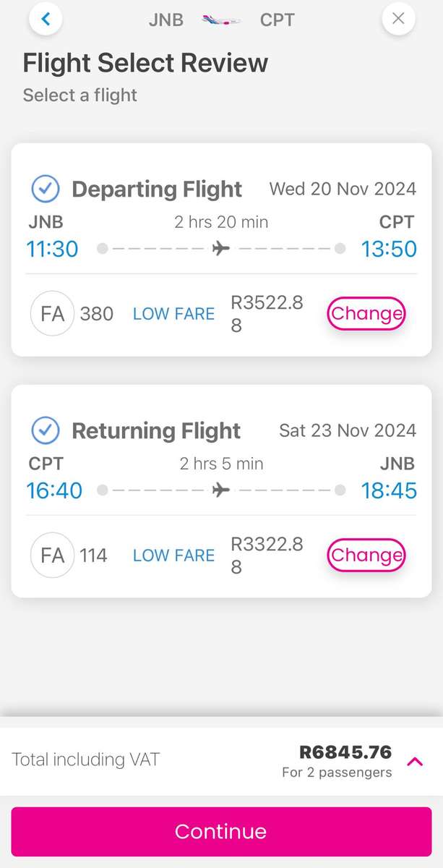
Task: Select the JNB tab in the header
Action: point(165,20)
